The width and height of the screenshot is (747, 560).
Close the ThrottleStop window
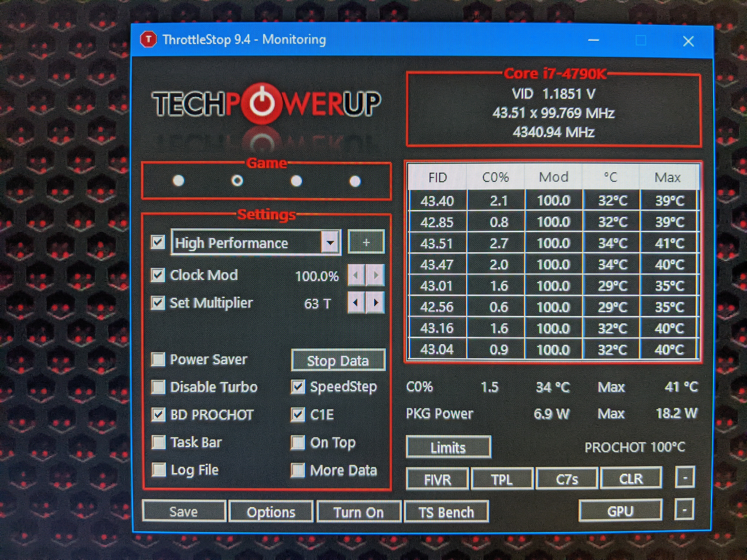point(688,41)
